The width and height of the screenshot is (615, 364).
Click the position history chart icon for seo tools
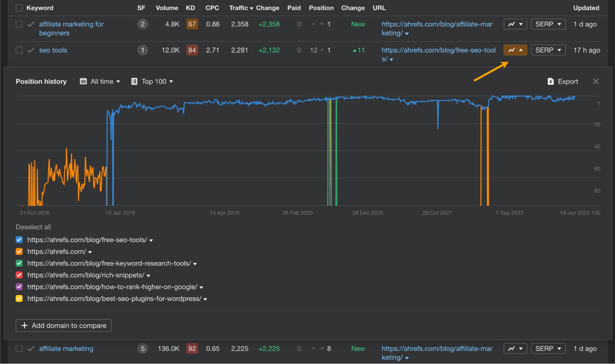click(513, 50)
